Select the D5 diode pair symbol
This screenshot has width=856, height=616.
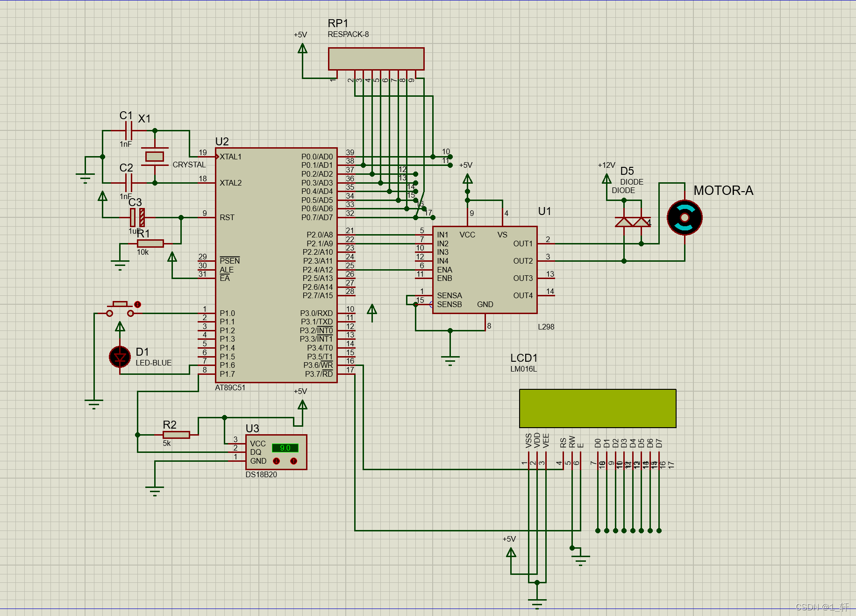(x=633, y=222)
